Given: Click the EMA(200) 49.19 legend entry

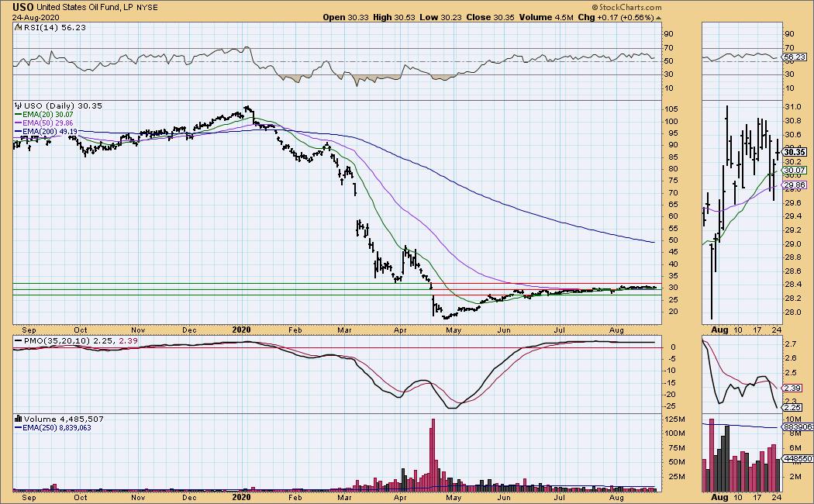Looking at the screenshot, I should (50, 132).
